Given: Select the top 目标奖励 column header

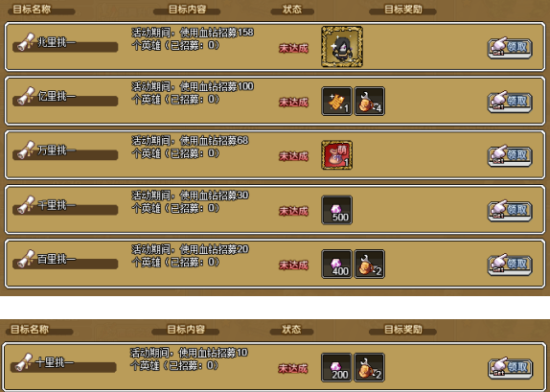Looking at the screenshot, I should pos(403,10).
